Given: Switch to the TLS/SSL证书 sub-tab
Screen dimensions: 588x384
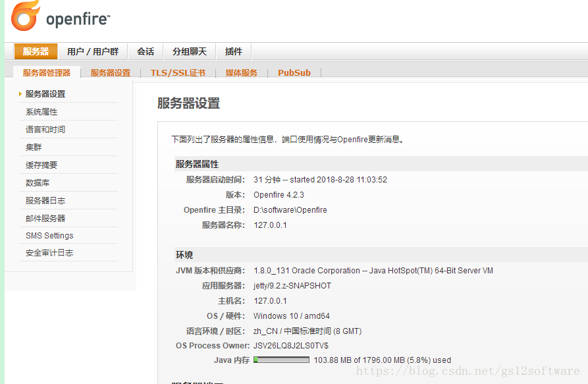Looking at the screenshot, I should tap(177, 72).
